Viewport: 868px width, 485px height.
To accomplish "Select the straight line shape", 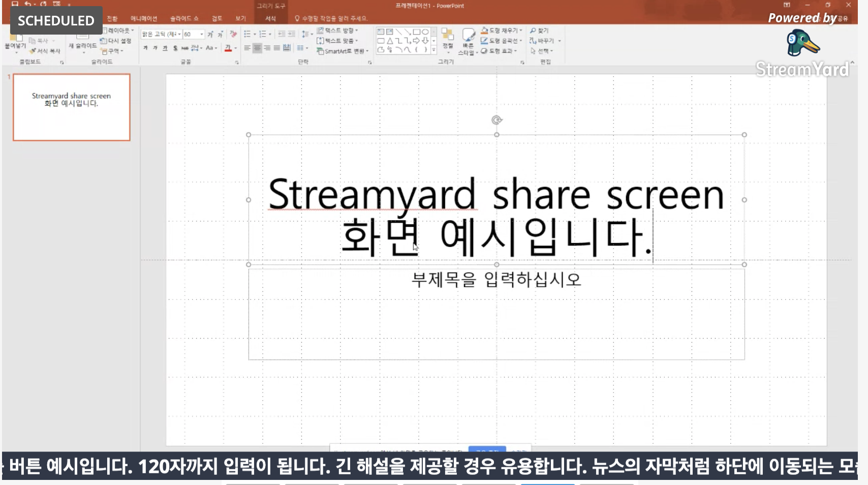I will click(x=398, y=32).
